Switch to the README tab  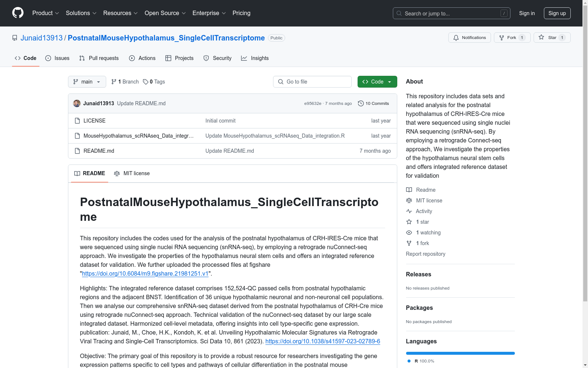(x=90, y=173)
